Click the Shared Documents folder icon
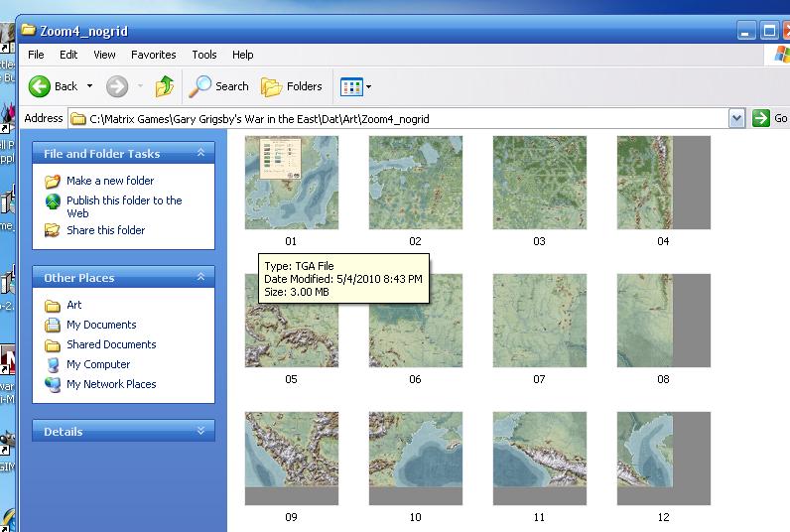This screenshot has width=790, height=532. tap(53, 345)
